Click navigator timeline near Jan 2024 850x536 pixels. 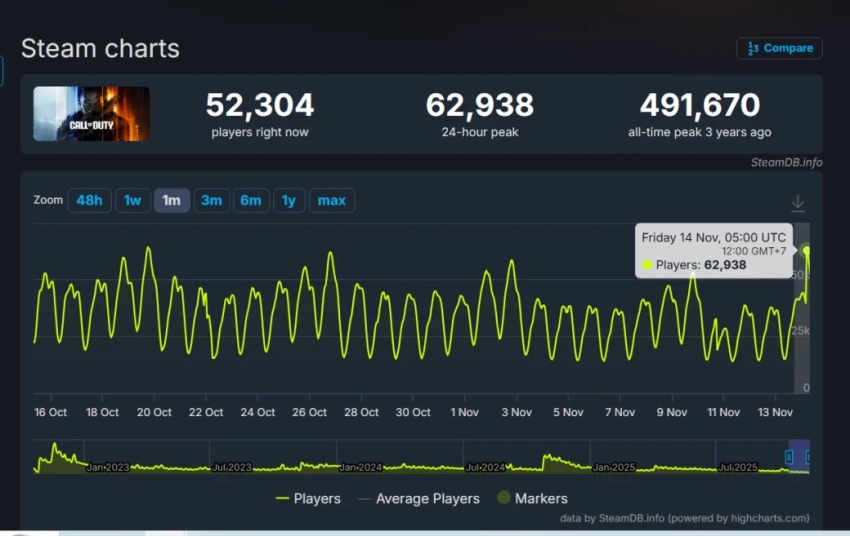click(360, 460)
